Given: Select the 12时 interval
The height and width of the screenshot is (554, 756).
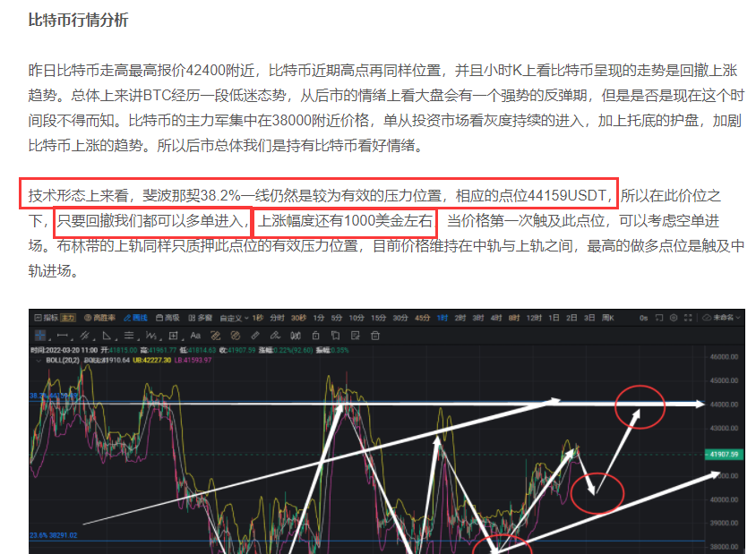Looking at the screenshot, I should [534, 318].
